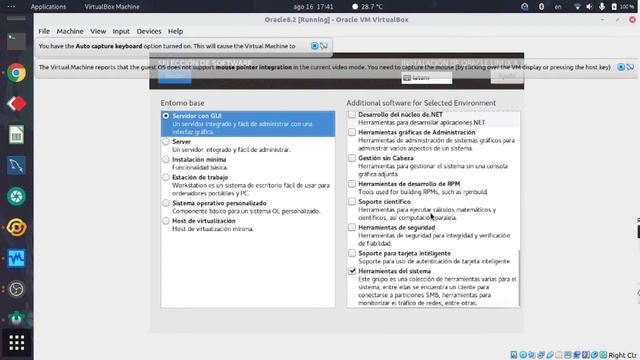Click the hard disk activity status icon
Image resolution: width=640 pixels, height=360 pixels.
[514, 355]
